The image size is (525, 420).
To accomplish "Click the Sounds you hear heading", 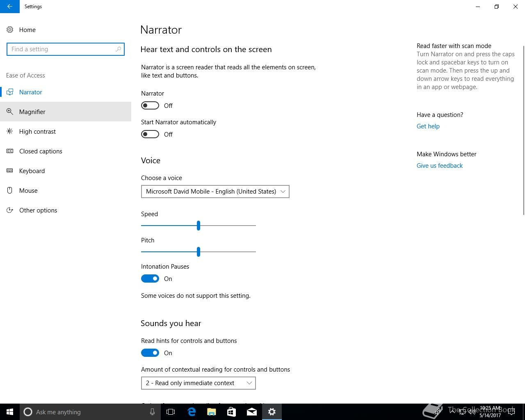I will click(x=171, y=323).
